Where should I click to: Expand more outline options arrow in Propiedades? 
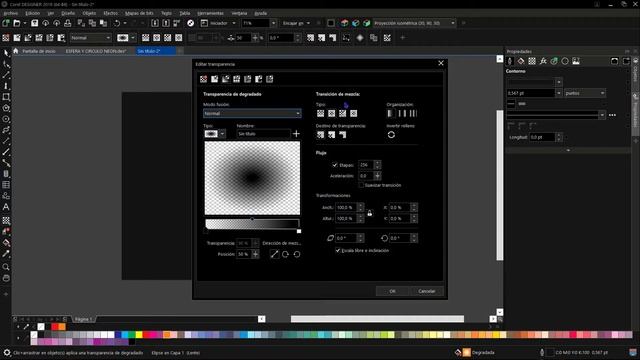click(568, 150)
